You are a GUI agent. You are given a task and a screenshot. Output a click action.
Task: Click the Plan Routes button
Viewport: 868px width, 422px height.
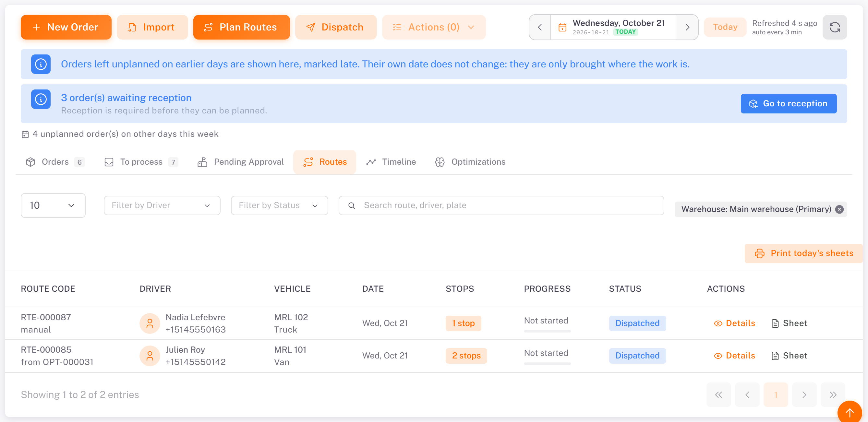[x=241, y=27]
